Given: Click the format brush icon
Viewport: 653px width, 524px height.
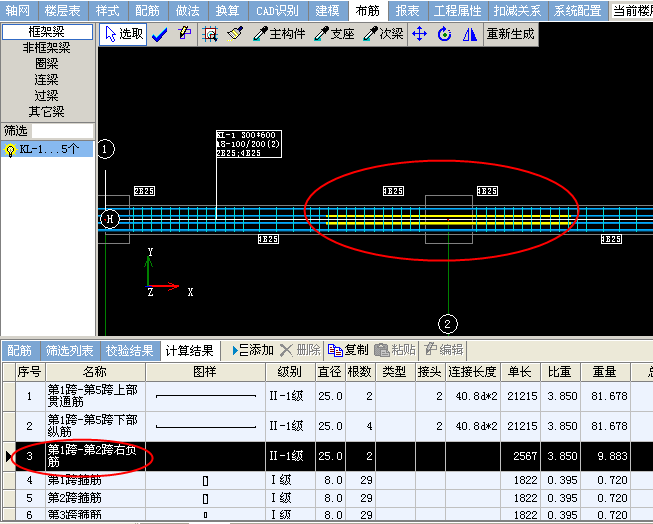Looking at the screenshot, I should click(235, 34).
